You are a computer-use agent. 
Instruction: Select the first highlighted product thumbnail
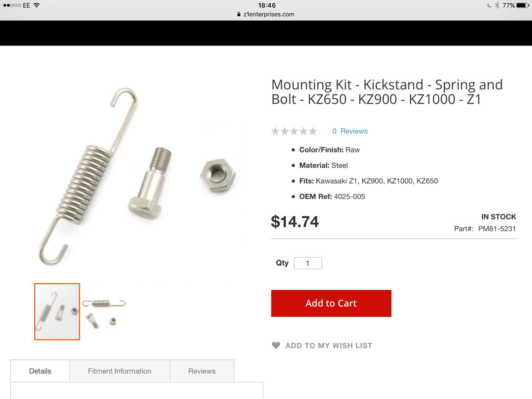click(x=57, y=312)
